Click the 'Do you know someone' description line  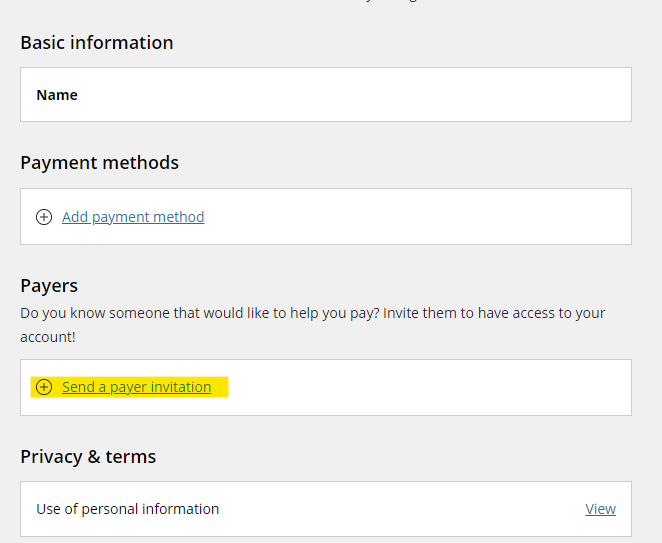[x=313, y=313]
